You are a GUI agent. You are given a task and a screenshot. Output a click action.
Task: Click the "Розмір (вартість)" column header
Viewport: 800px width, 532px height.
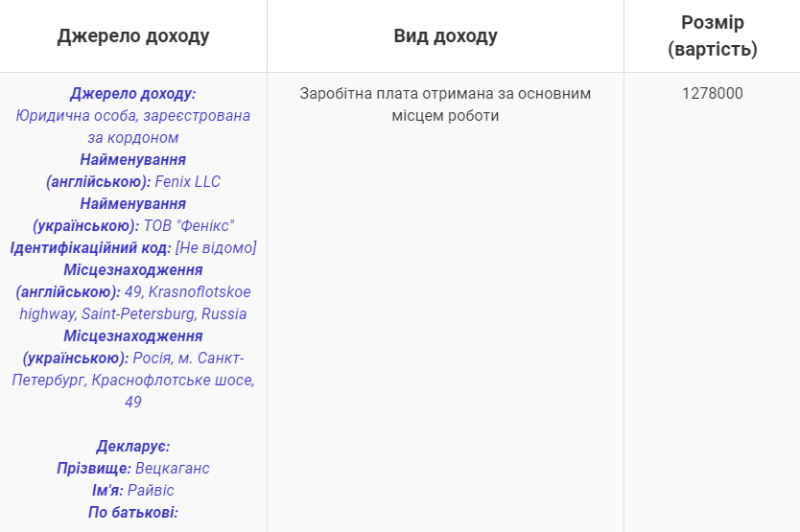click(712, 36)
